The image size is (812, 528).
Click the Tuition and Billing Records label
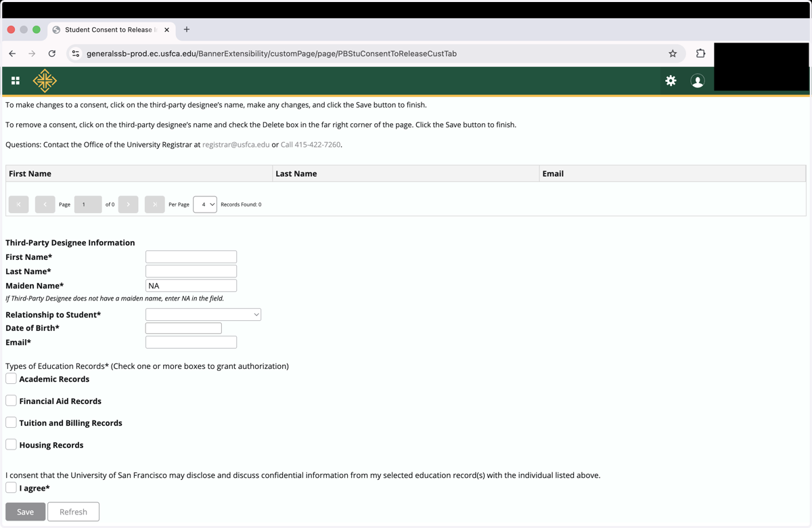pyautogui.click(x=71, y=422)
